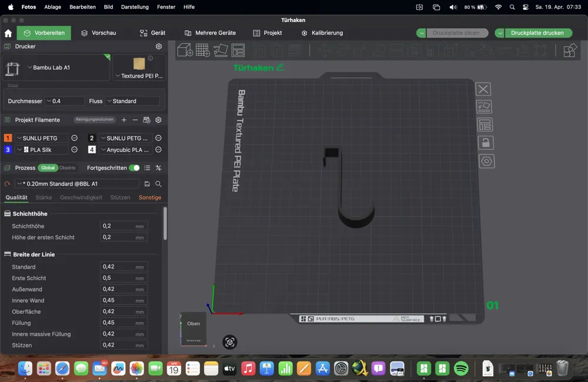Edit filament 2 SUNLU PETG preset icon
The image size is (588, 382).
(x=159, y=138)
